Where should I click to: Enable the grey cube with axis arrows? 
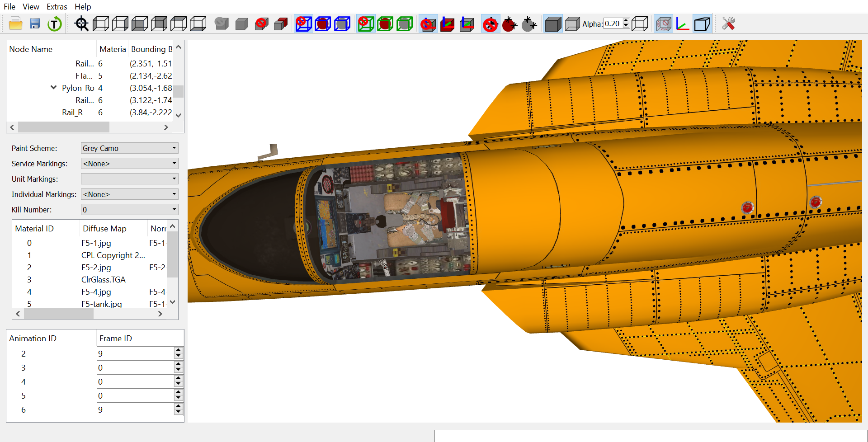[467, 24]
